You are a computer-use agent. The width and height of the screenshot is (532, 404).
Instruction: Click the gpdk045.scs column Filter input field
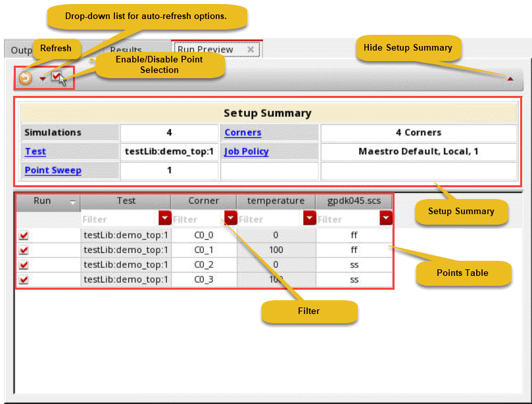pos(348,219)
